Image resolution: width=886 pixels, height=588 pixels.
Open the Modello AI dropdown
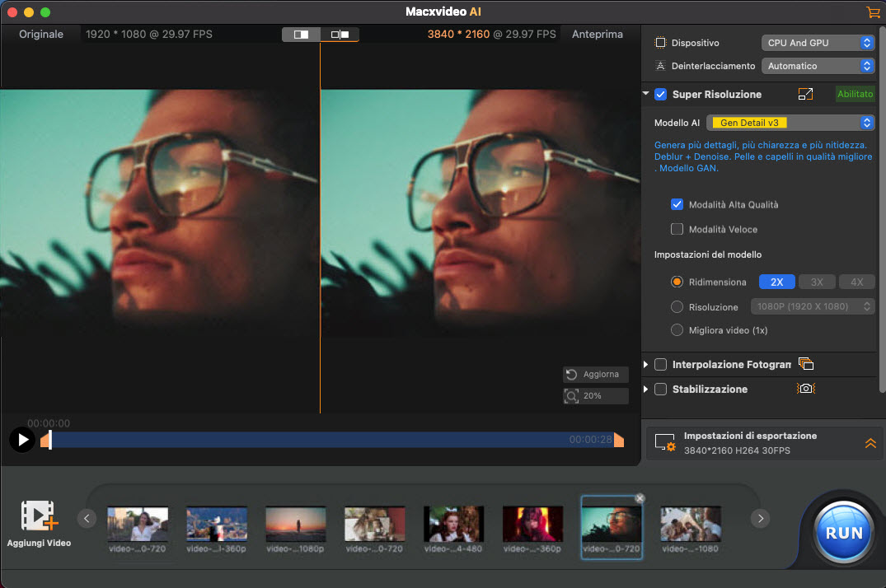pos(790,122)
